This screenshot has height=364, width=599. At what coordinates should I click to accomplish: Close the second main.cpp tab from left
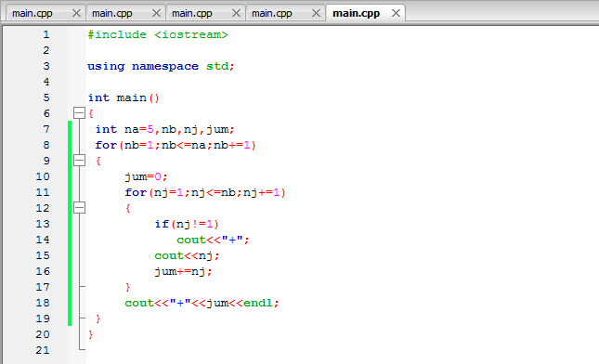[x=156, y=13]
